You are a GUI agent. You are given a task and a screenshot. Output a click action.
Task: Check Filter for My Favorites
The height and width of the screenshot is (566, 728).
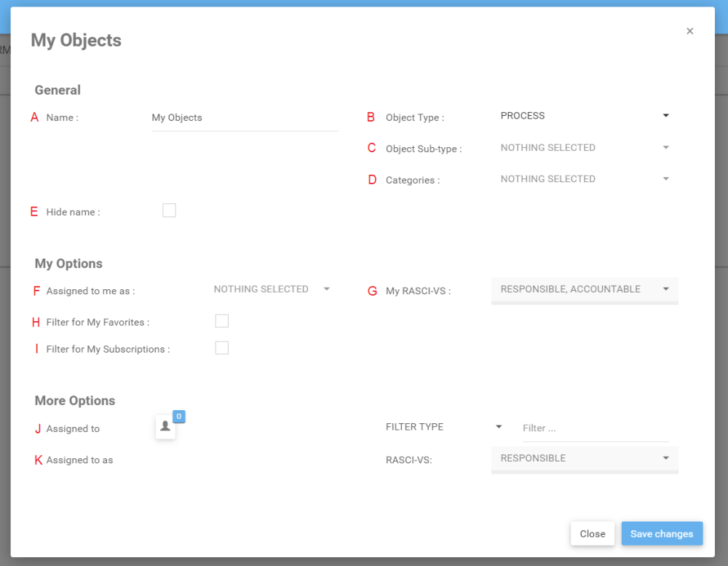click(222, 321)
